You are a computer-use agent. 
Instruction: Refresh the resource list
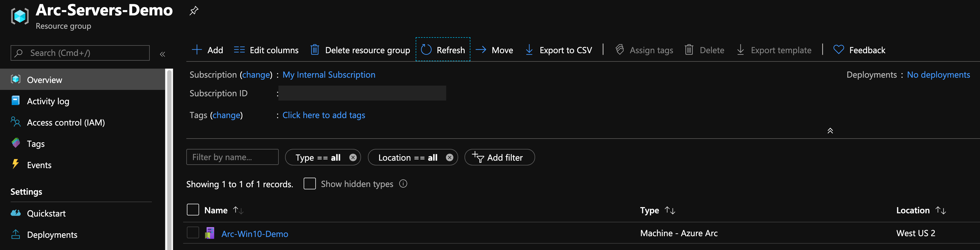coord(443,49)
